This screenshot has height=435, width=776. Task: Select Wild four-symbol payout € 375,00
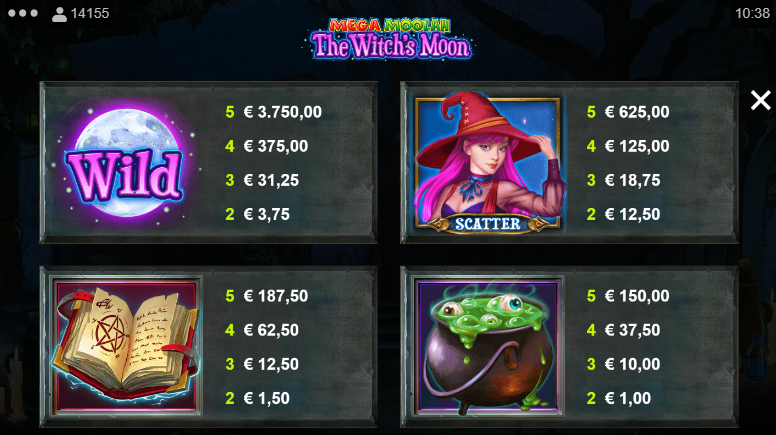click(276, 146)
